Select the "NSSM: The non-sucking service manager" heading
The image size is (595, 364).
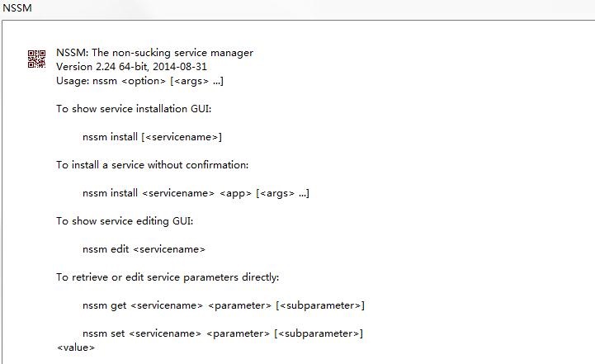tap(154, 52)
